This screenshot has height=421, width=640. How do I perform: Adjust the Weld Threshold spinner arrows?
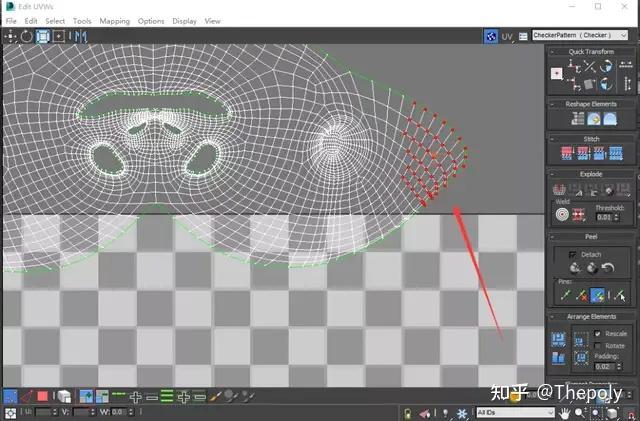[x=617, y=218]
